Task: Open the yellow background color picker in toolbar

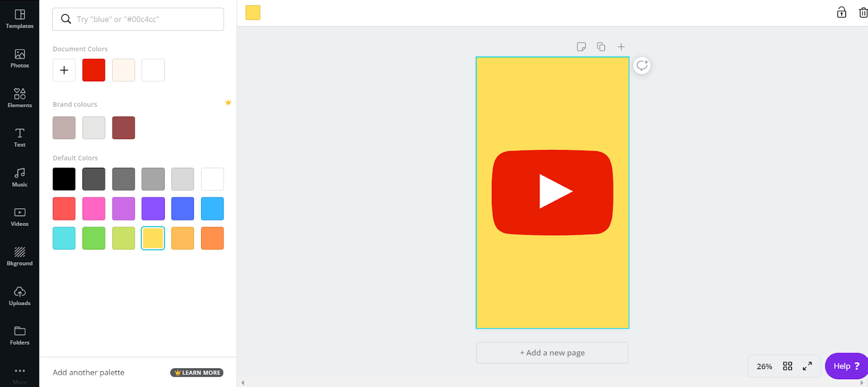Action: (x=253, y=13)
